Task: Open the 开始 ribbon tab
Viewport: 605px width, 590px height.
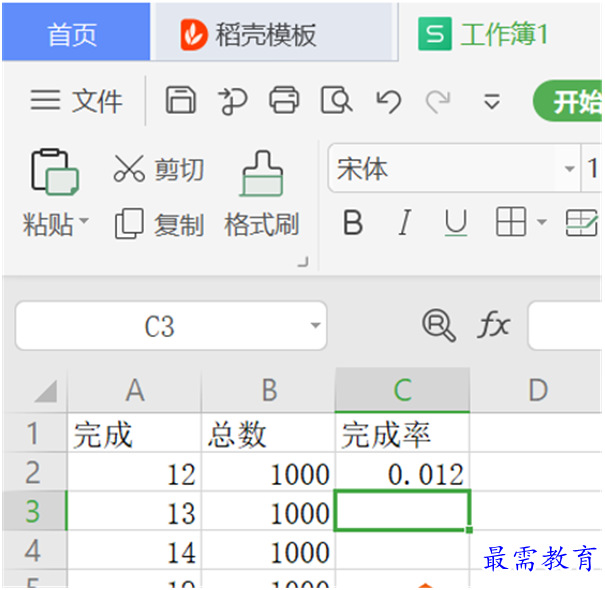Action: click(x=568, y=101)
